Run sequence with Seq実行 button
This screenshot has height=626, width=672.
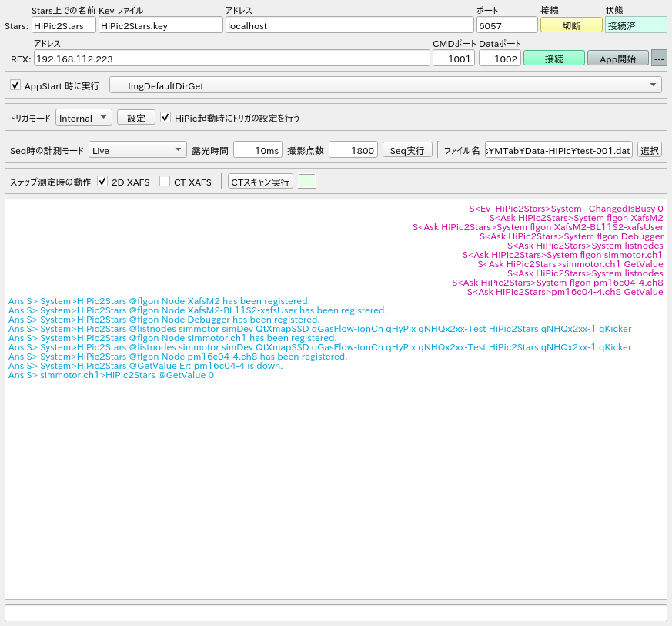click(407, 150)
